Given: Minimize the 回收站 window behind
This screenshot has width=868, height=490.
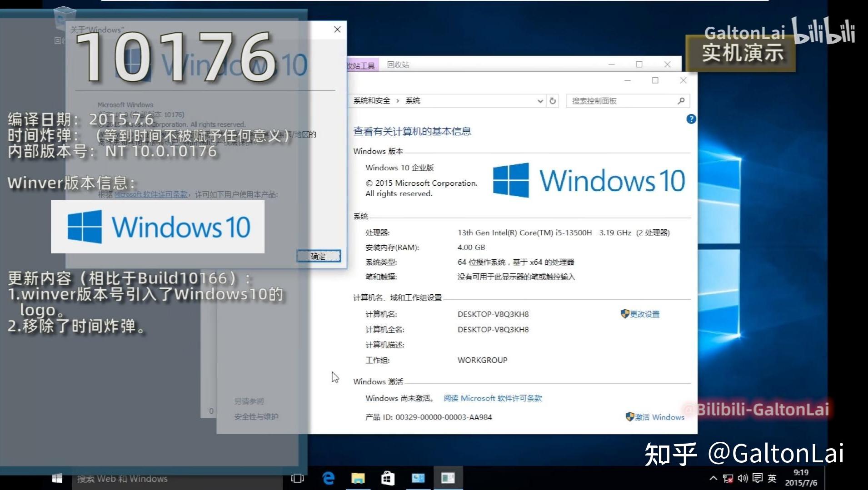Looking at the screenshot, I should (x=612, y=64).
